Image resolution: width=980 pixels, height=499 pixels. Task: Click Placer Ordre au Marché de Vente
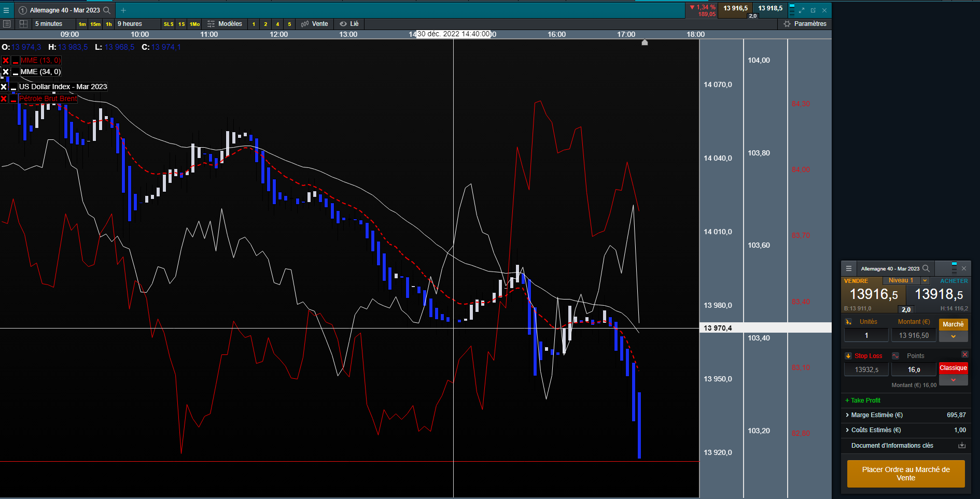click(x=905, y=474)
